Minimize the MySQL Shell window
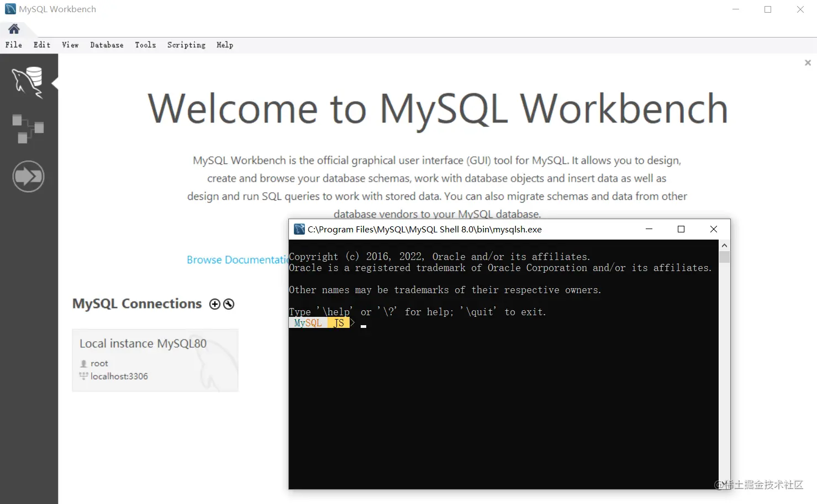 pos(649,229)
